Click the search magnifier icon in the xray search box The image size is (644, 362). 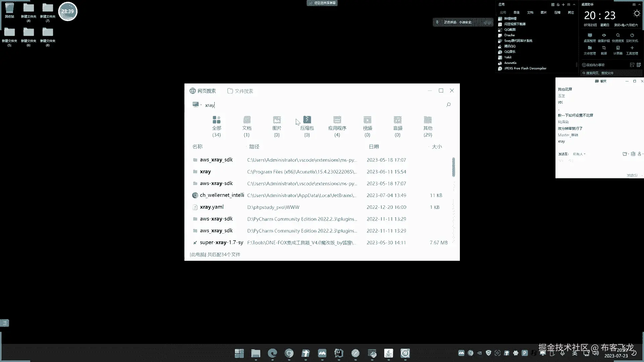[448, 105]
